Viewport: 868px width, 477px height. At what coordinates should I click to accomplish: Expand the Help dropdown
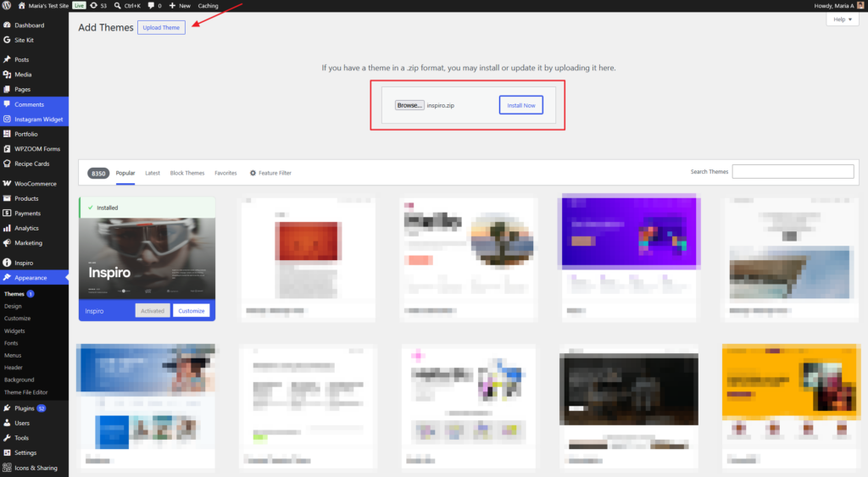click(843, 19)
